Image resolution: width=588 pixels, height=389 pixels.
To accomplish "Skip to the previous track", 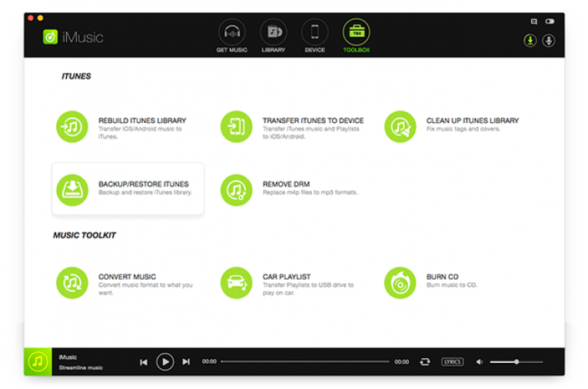I will click(144, 362).
